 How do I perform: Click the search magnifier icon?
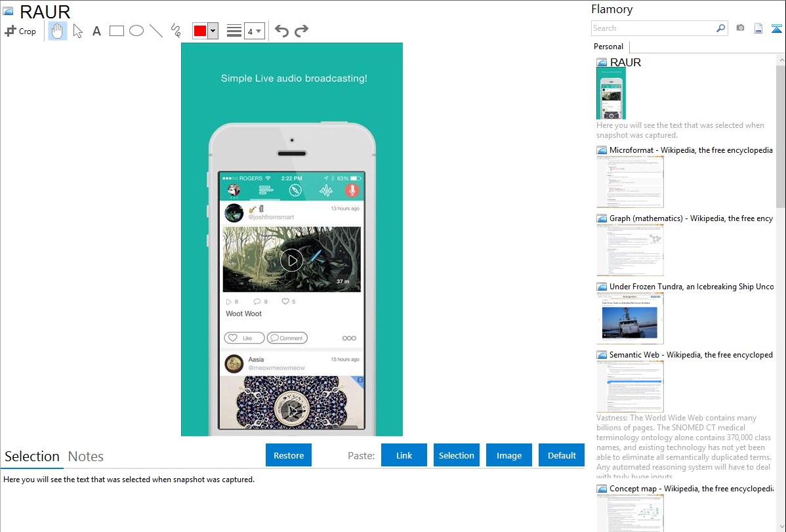(x=721, y=28)
